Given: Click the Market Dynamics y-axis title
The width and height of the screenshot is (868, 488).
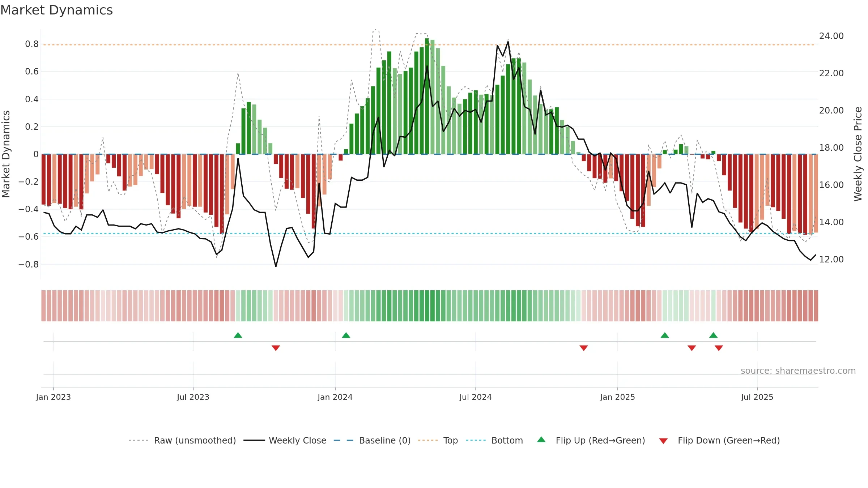Looking at the screenshot, I should [x=6, y=154].
